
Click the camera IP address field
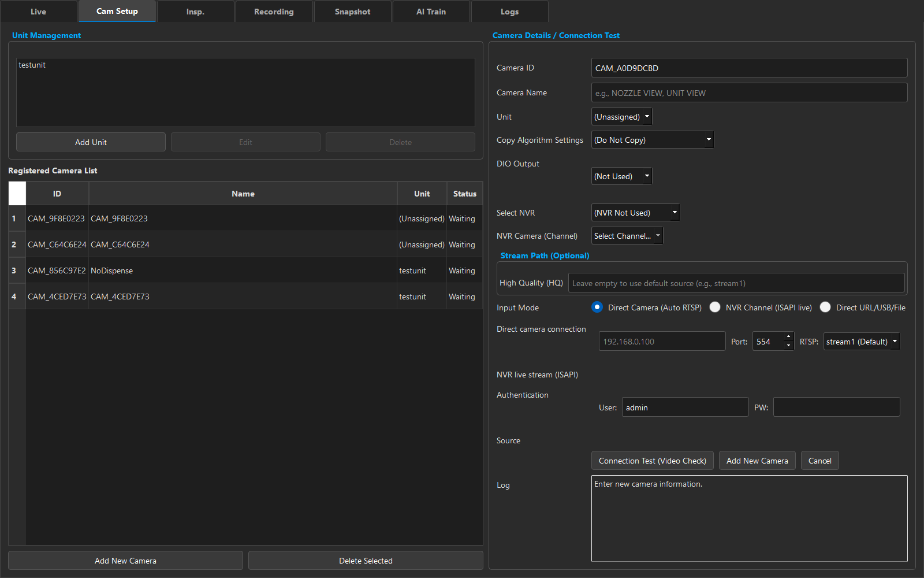click(x=662, y=342)
